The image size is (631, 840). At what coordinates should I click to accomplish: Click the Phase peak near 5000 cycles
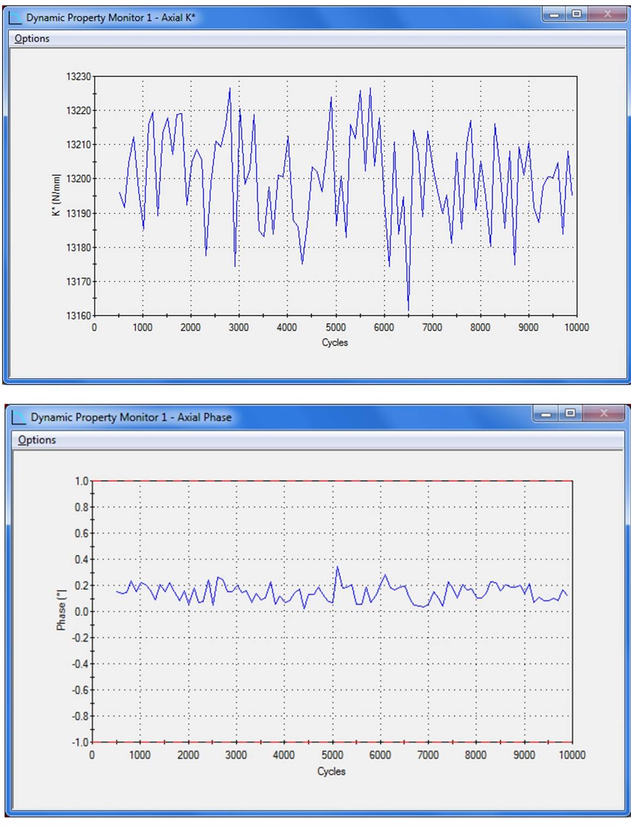[x=337, y=568]
